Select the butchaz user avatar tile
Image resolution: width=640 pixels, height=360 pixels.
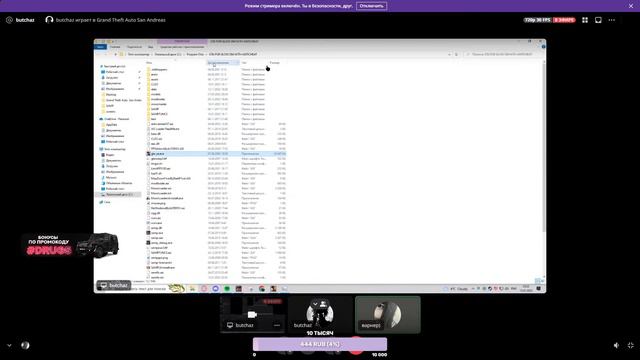point(320,314)
